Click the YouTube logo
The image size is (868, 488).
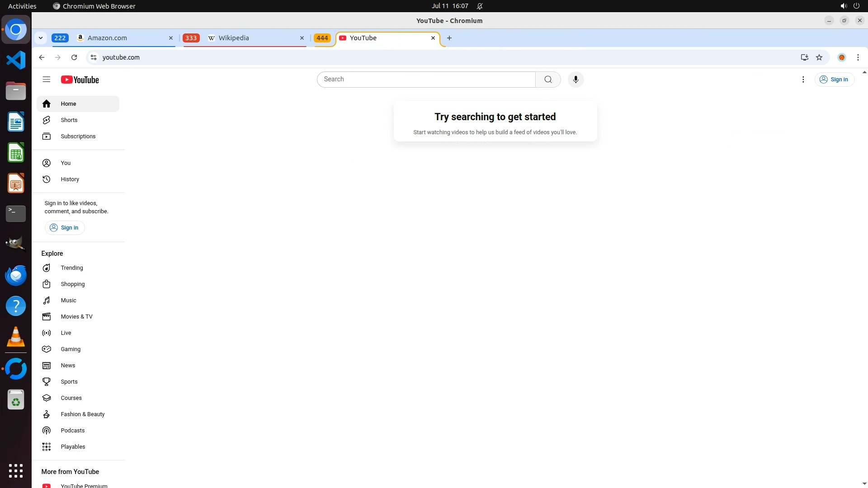click(80, 80)
